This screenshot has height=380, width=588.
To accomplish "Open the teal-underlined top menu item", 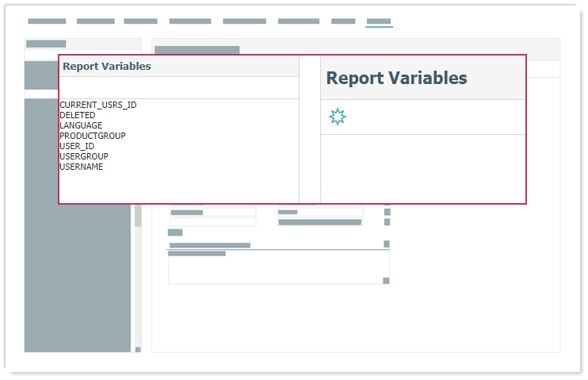I will pos(379,21).
